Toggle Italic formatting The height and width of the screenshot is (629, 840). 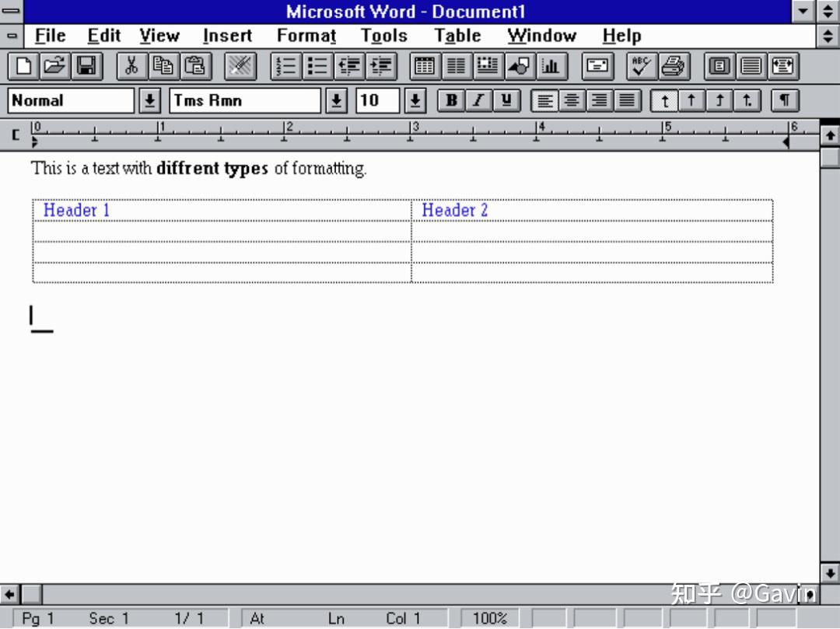point(478,100)
